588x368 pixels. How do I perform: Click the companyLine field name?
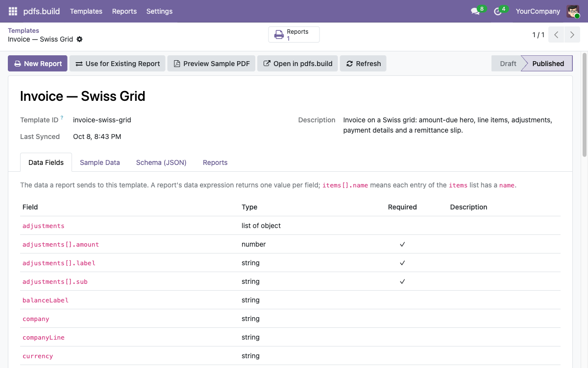coord(44,337)
